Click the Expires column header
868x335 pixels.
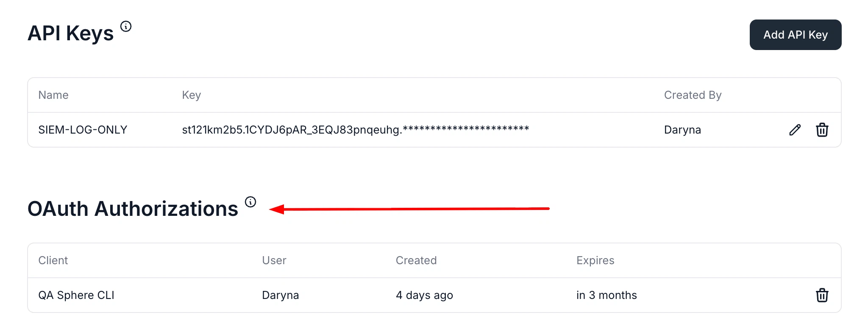595,260
